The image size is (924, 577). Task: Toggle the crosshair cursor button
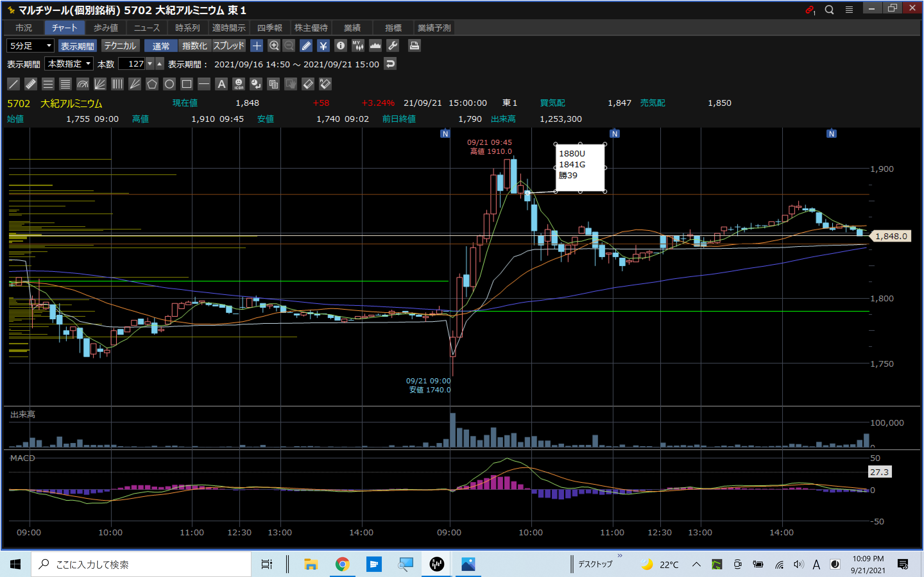pyautogui.click(x=257, y=46)
